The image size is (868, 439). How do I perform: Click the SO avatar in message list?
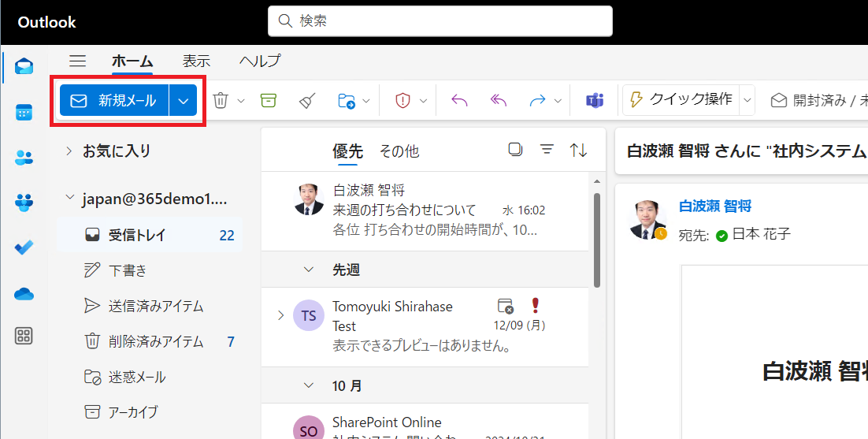click(308, 427)
